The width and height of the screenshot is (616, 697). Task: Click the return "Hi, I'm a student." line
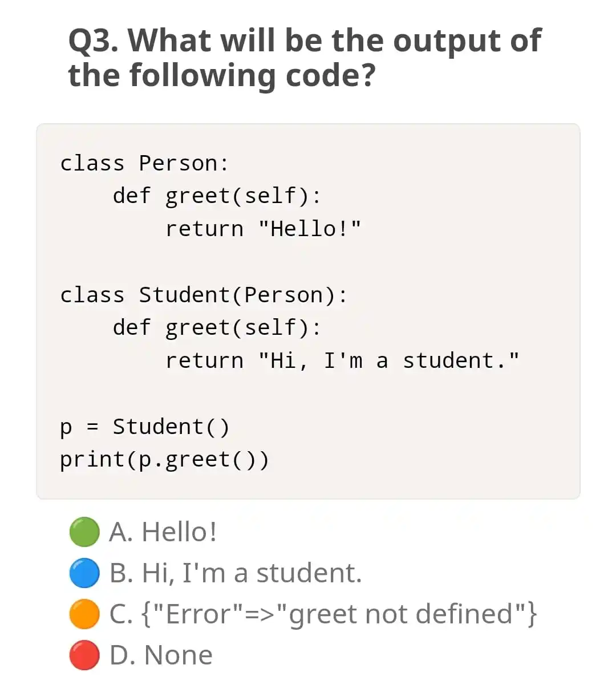(343, 360)
